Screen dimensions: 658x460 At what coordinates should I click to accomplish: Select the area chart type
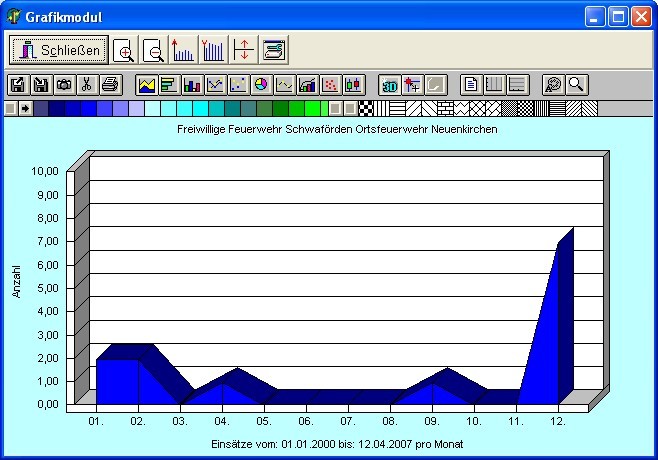pos(146,85)
